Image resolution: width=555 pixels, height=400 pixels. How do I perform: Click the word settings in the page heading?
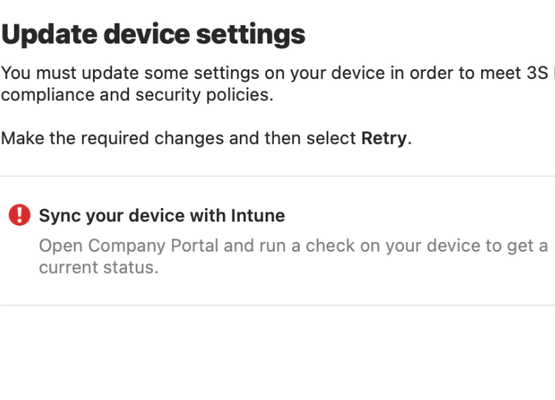[251, 35]
